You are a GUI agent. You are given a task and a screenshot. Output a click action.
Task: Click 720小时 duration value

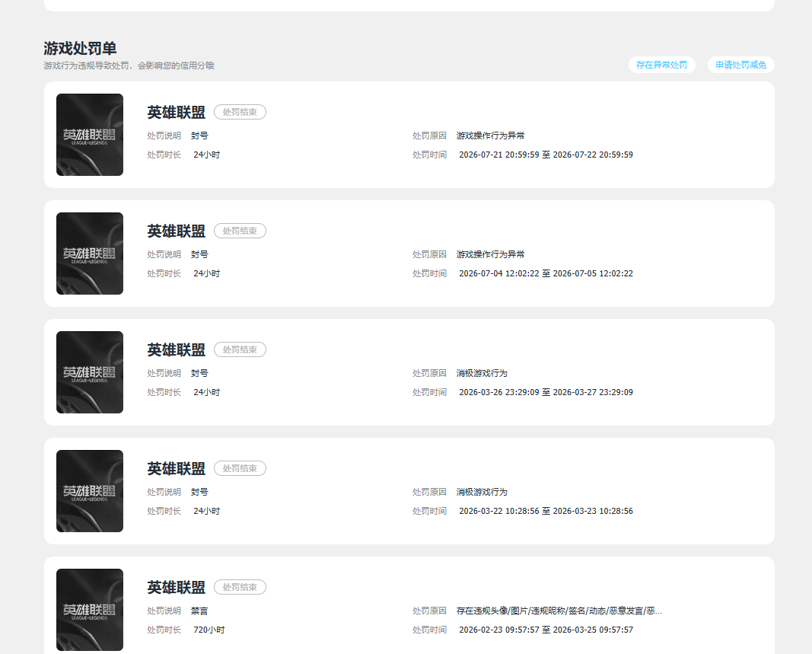(x=209, y=630)
